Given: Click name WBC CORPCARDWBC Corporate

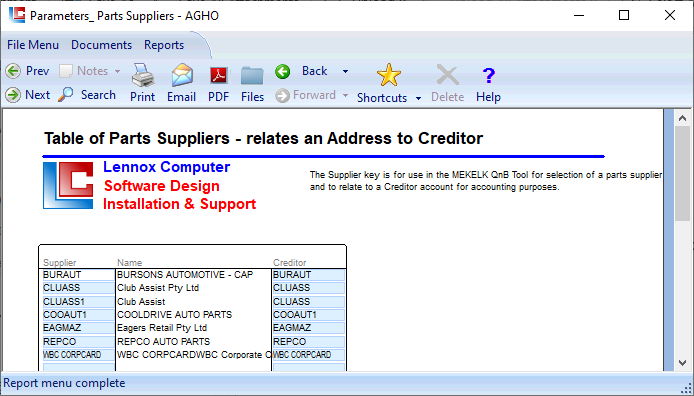Looking at the screenshot, I should pos(194,355).
